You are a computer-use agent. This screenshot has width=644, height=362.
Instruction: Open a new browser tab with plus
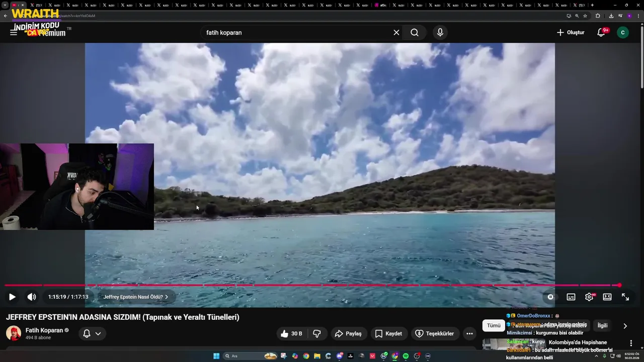click(592, 5)
